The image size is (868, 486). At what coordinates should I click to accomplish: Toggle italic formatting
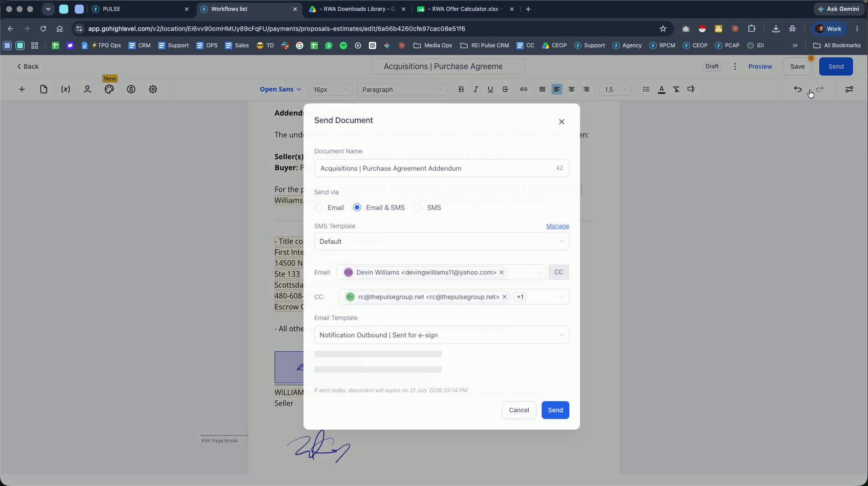pos(476,89)
